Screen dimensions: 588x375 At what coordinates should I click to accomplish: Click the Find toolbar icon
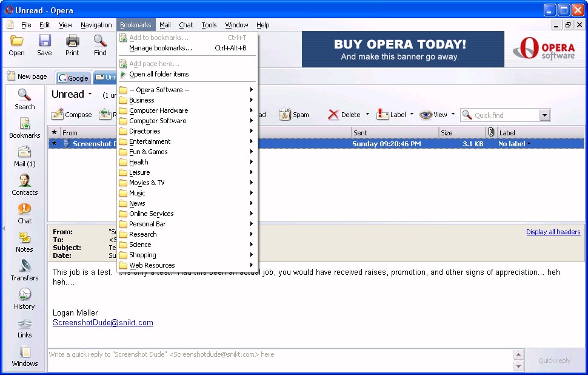click(100, 41)
